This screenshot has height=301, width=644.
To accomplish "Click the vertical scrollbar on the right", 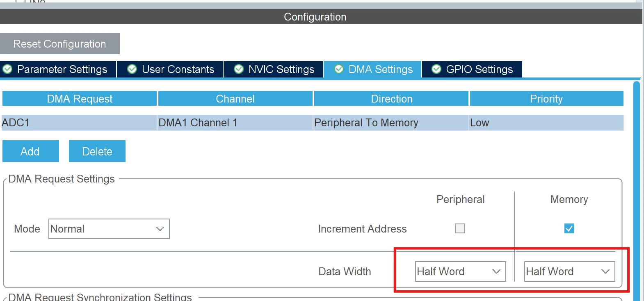I will pos(637,191).
